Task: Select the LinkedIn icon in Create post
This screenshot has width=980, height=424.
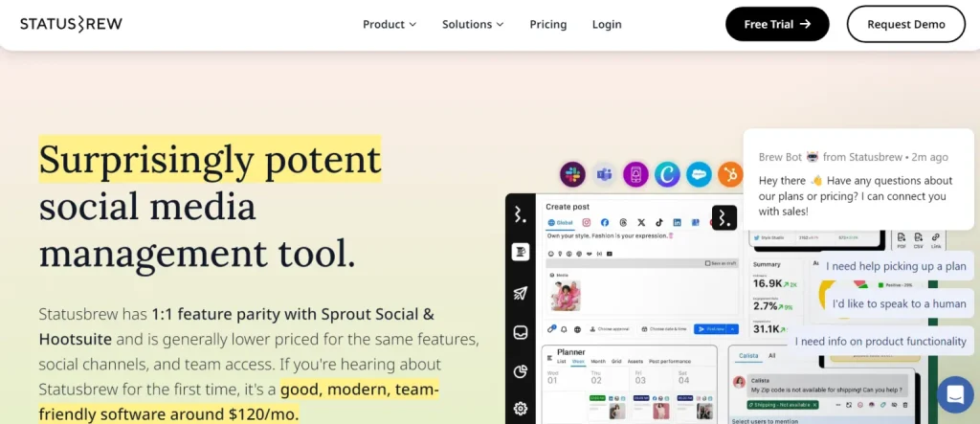Action: coord(677,223)
